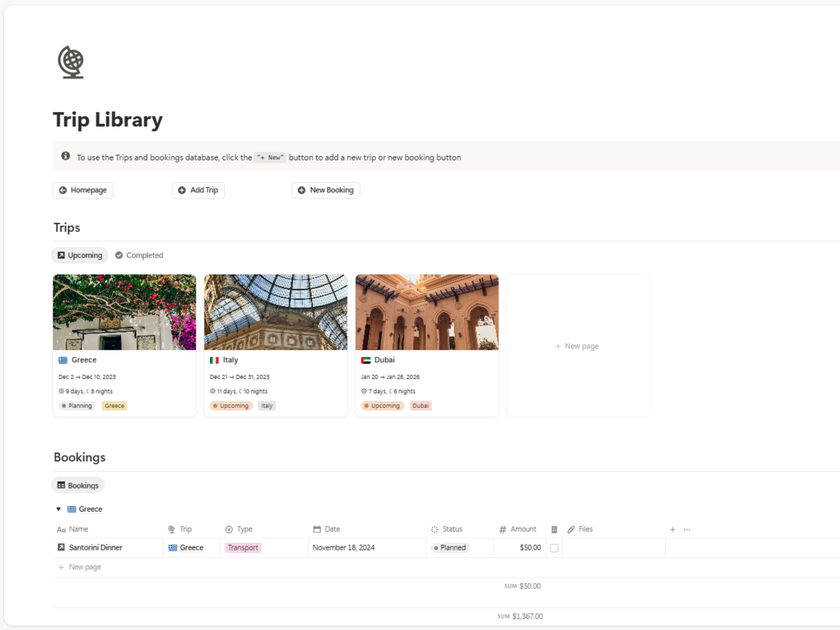This screenshot has height=630, width=840.
Task: Click the Italy flag icon on the trip card
Action: 214,360
